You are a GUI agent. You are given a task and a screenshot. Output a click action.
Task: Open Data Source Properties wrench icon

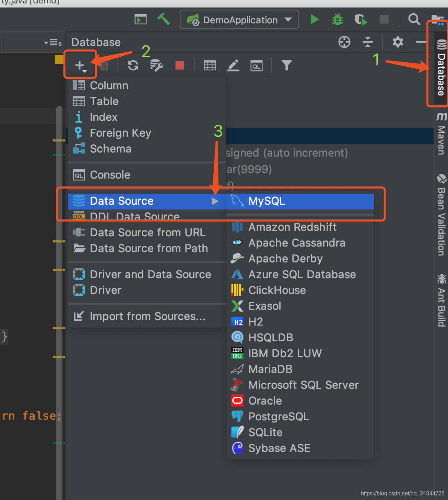coord(156,65)
